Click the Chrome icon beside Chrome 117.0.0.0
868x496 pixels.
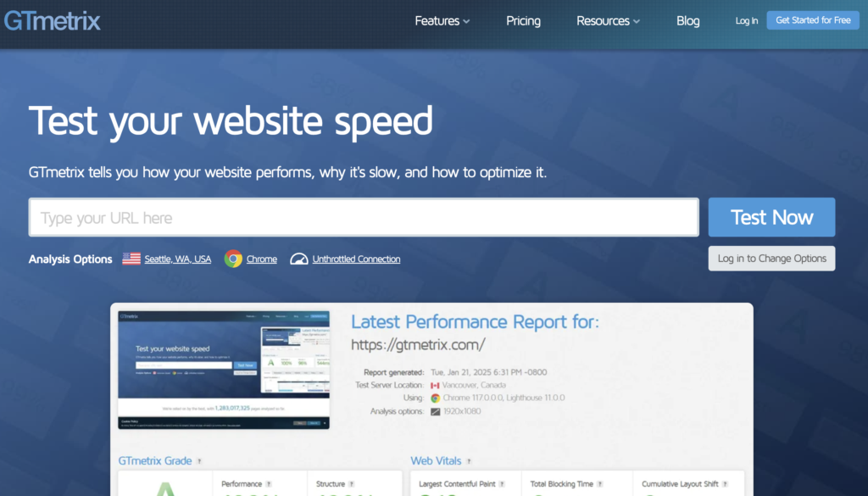435,398
